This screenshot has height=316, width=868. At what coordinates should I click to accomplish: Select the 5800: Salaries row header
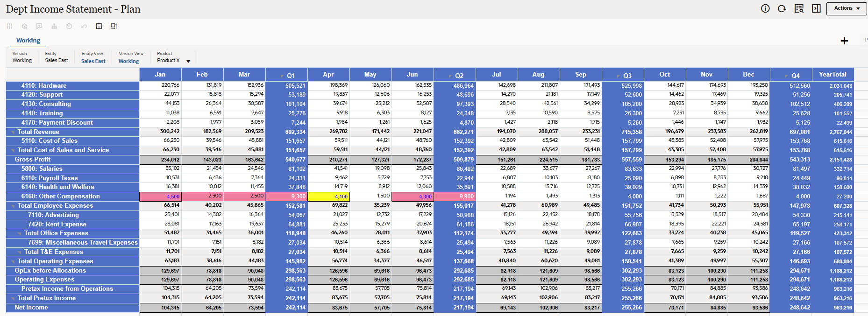(72, 169)
